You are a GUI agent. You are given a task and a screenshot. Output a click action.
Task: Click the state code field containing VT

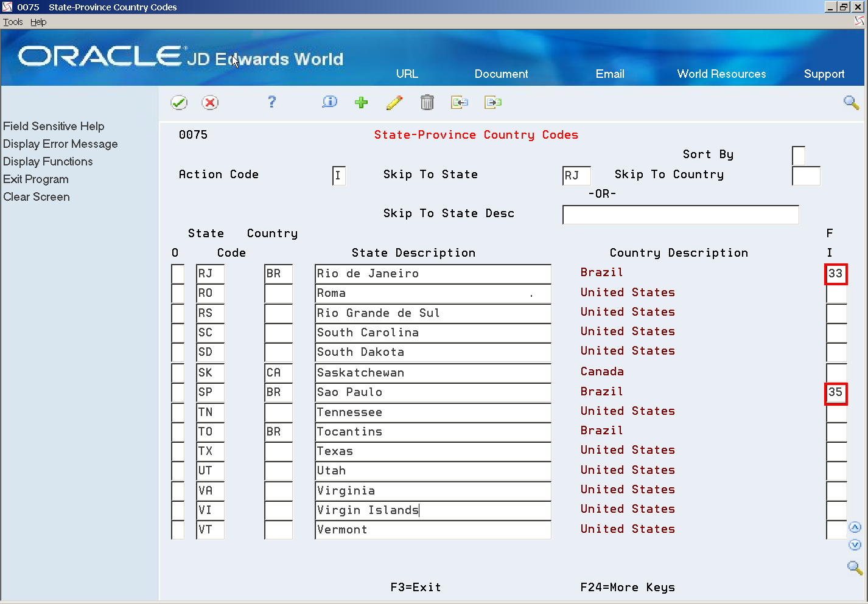210,530
